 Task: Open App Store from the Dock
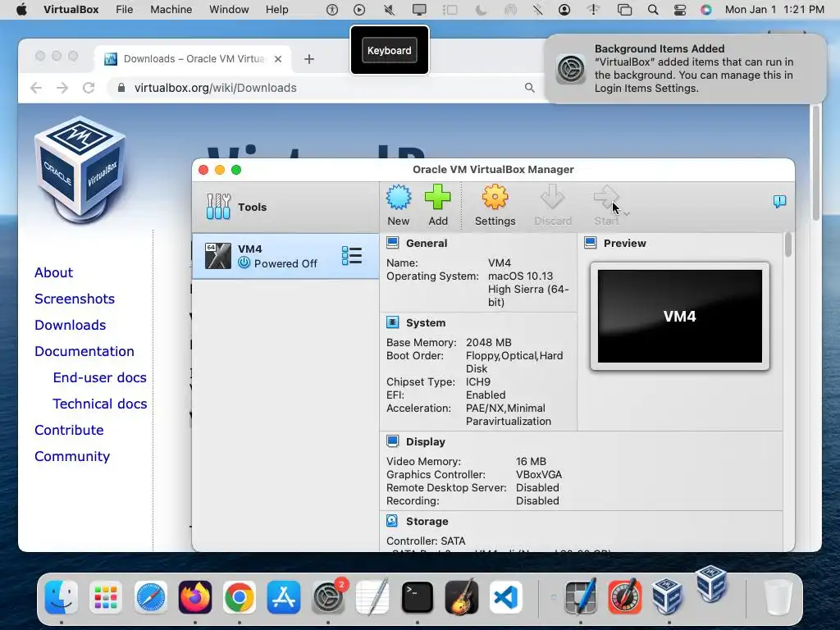[x=283, y=597]
